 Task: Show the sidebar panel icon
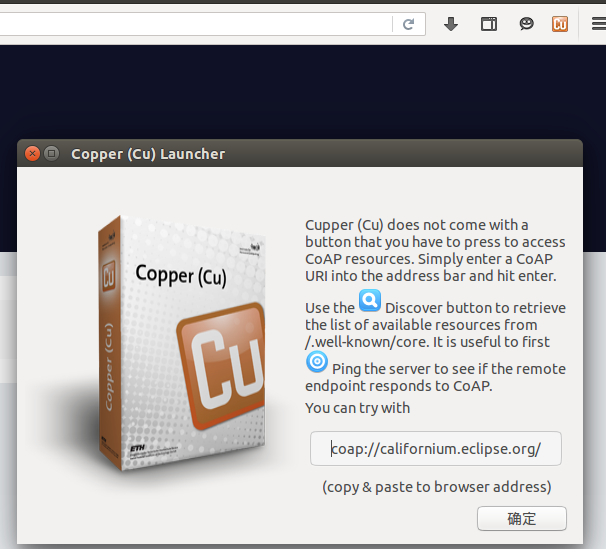click(x=489, y=24)
